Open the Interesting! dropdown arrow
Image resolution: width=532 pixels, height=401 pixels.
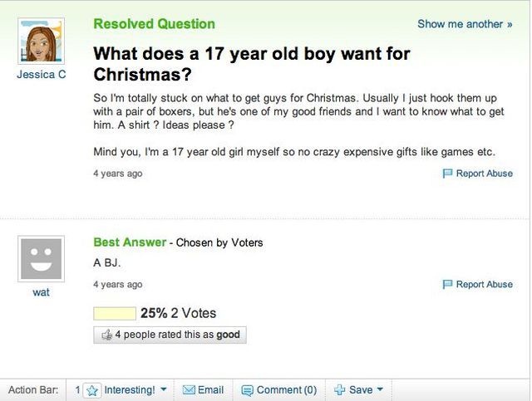tap(163, 389)
